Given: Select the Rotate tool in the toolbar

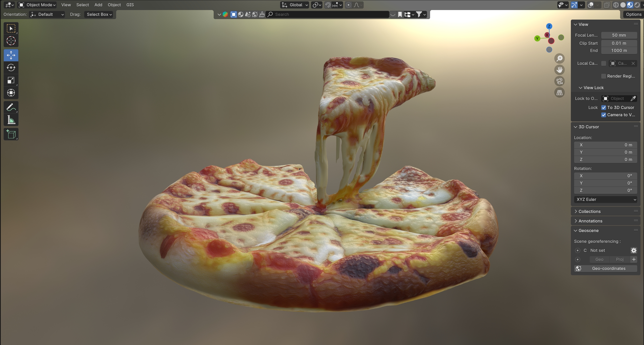Looking at the screenshot, I should pos(11,68).
